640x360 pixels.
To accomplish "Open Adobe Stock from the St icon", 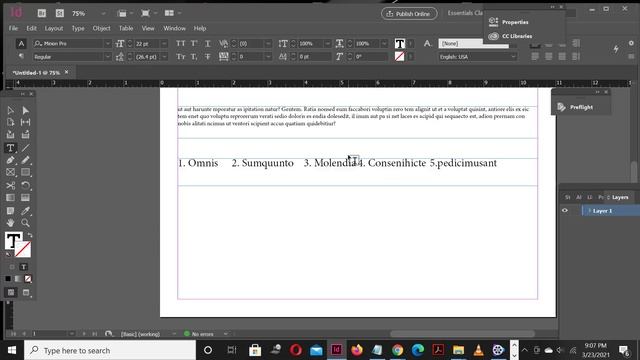I will click(x=60, y=13).
